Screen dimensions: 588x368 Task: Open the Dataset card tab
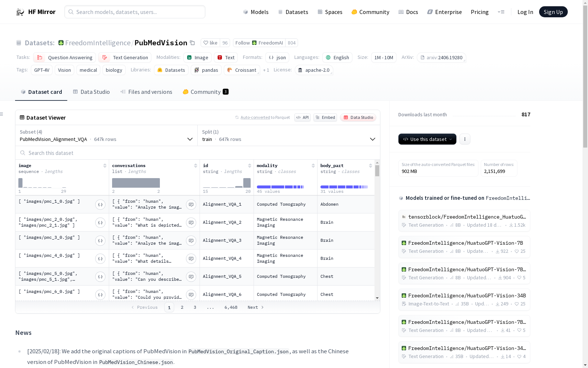tap(41, 92)
